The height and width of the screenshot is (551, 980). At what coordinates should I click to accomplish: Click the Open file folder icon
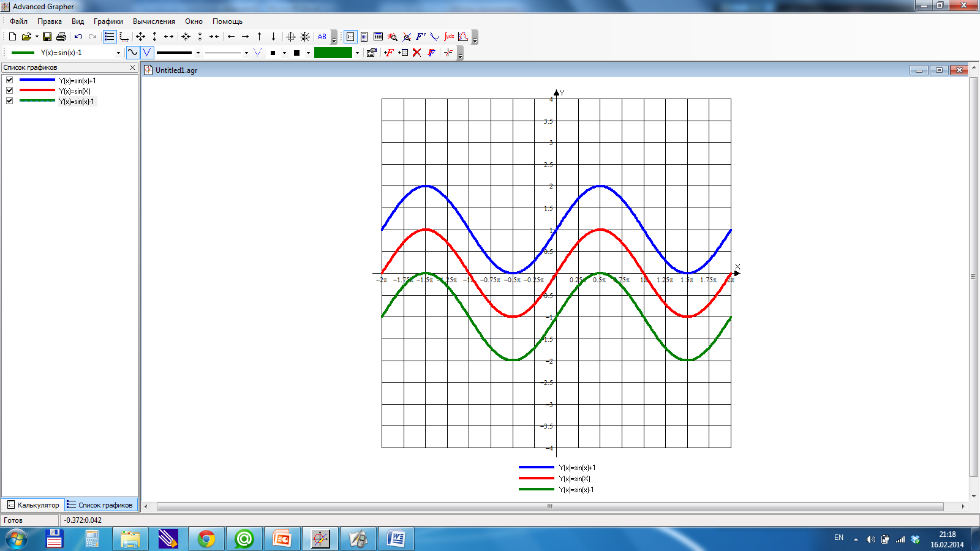pyautogui.click(x=26, y=37)
